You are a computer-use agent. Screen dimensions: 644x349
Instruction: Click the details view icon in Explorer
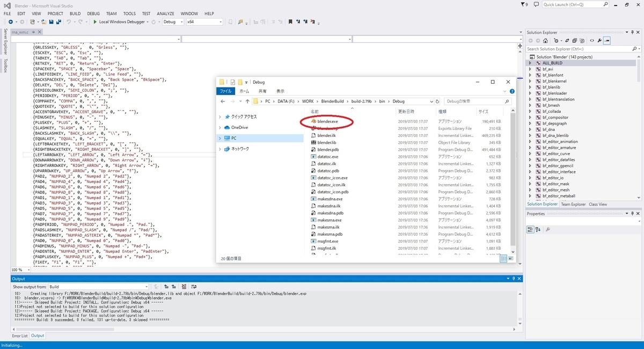coord(503,258)
